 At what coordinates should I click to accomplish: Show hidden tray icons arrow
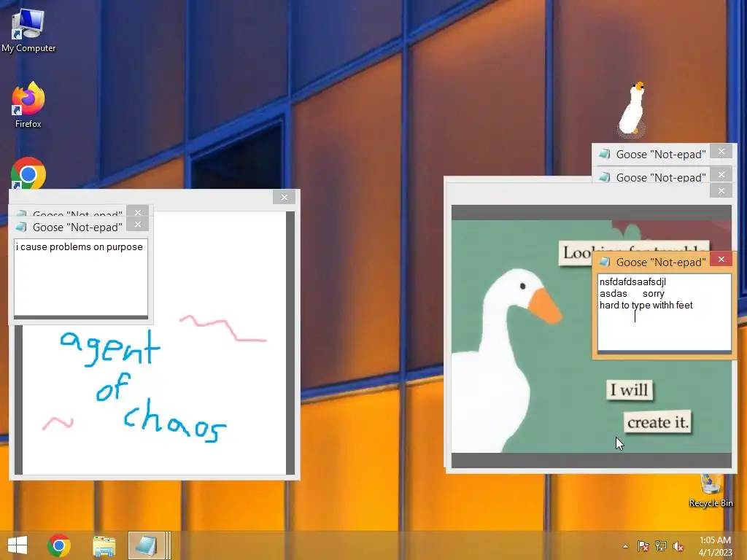(625, 546)
